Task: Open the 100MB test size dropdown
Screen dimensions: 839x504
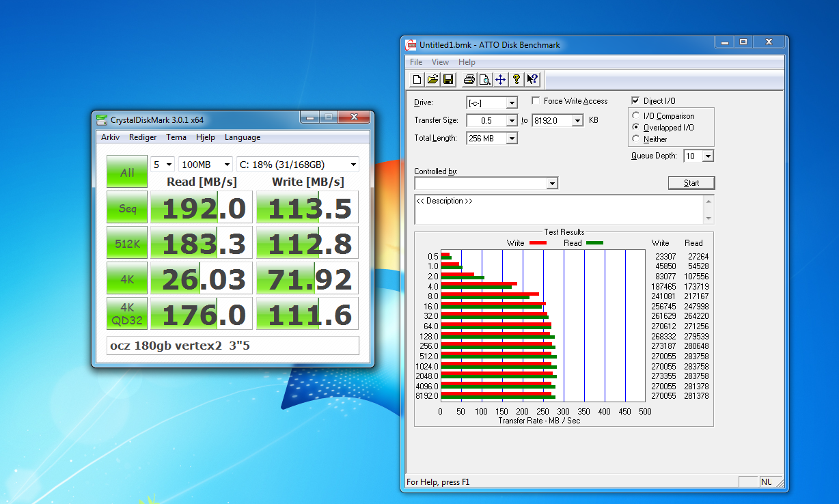Action: click(x=206, y=165)
